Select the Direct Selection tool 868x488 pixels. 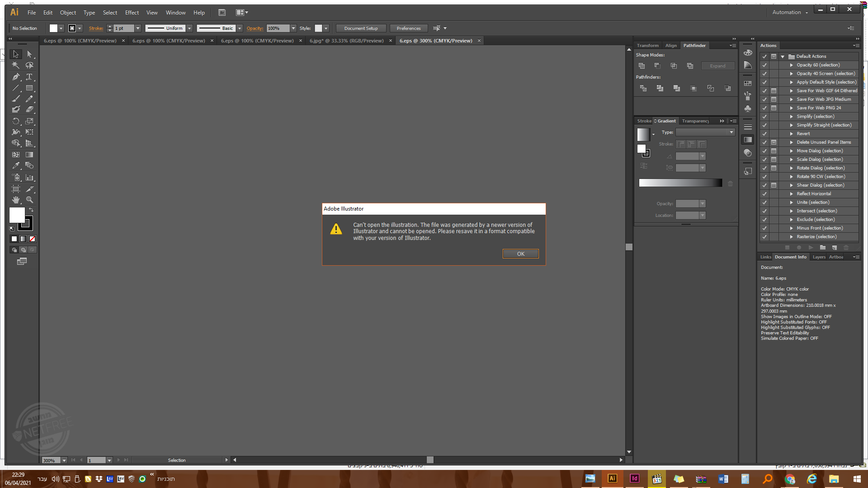29,54
